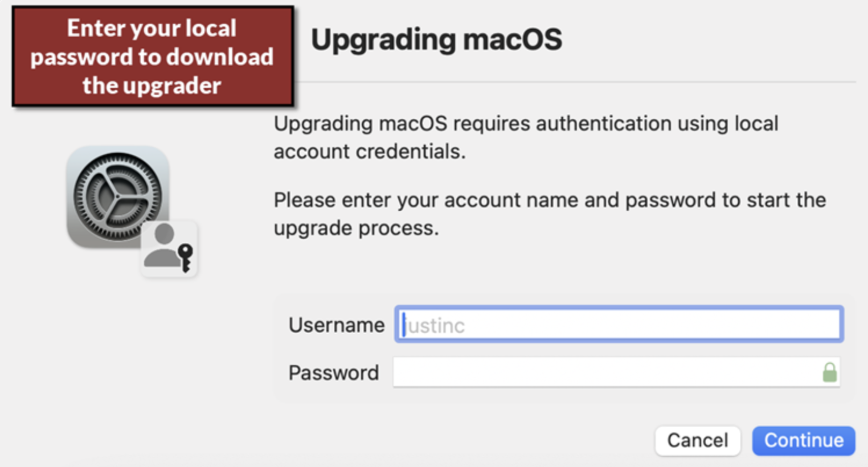Click the red "Enter your local password" callout

click(x=152, y=57)
